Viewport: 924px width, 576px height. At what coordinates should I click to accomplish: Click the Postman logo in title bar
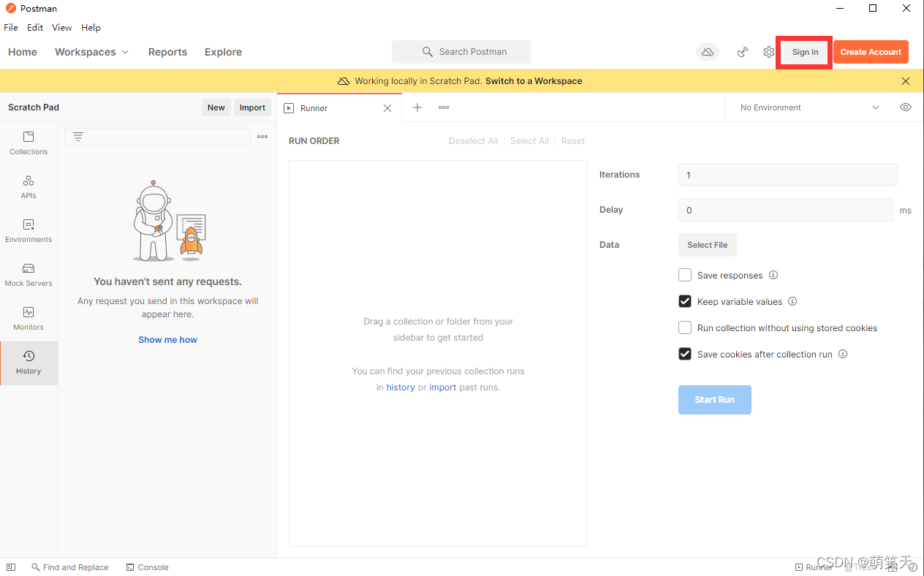pyautogui.click(x=10, y=9)
